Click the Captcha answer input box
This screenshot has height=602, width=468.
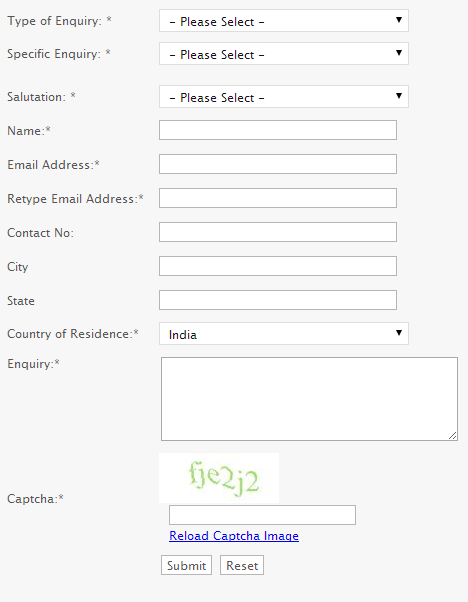point(263,515)
